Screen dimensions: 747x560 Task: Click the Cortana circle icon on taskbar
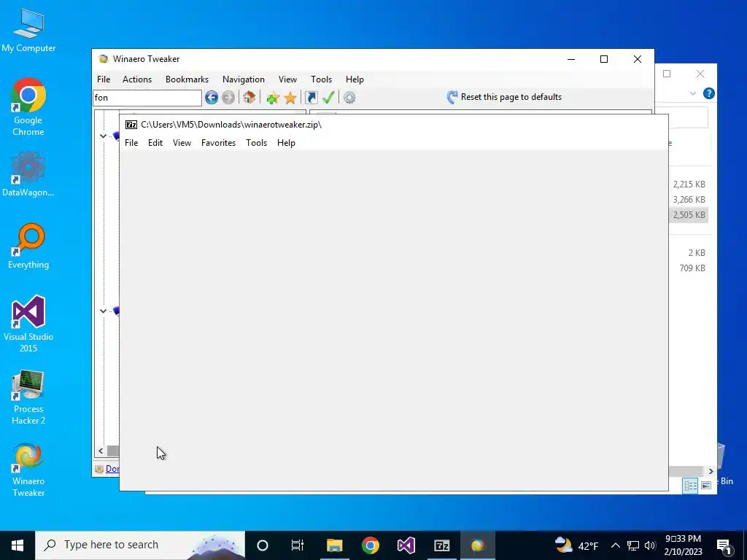[263, 545]
